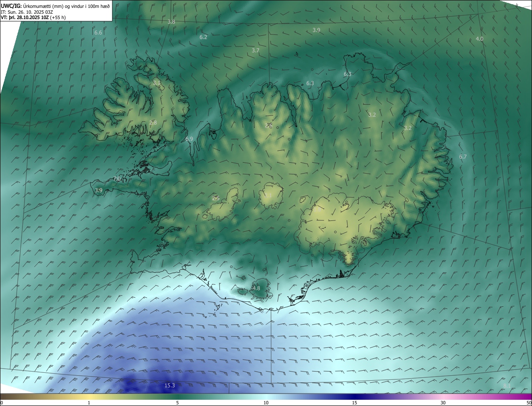
Task: Click the 6.9 value label
Action: point(189,139)
